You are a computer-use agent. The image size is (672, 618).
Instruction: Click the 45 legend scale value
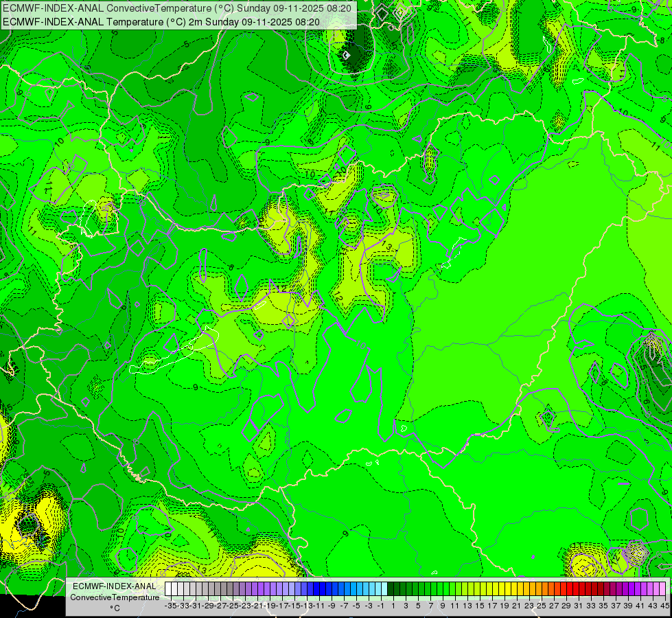point(664,606)
